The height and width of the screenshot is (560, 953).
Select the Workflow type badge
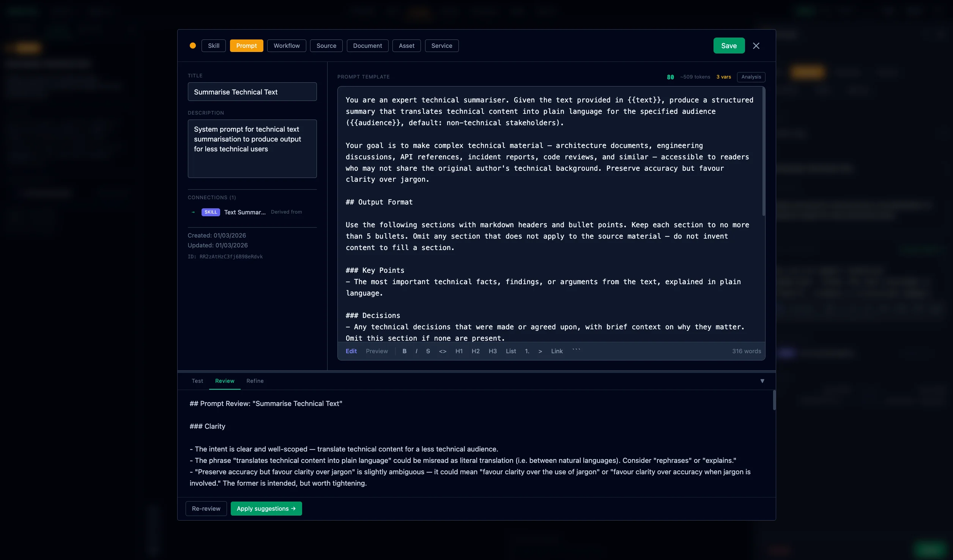(286, 46)
